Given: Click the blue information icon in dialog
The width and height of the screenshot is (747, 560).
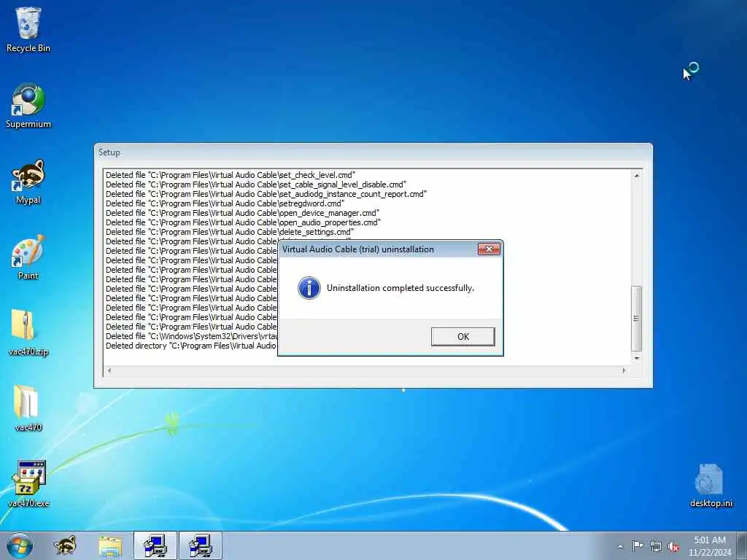Looking at the screenshot, I should coord(309,288).
